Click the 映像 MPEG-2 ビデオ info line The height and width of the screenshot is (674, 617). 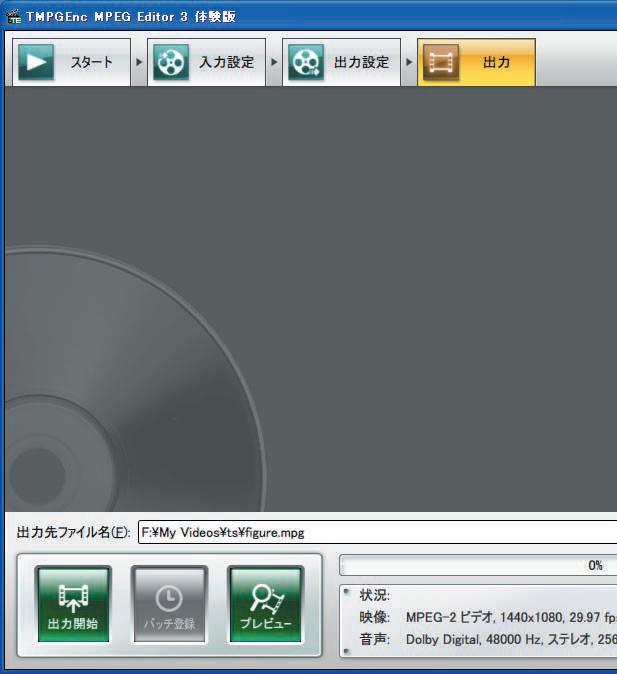pos(488,618)
